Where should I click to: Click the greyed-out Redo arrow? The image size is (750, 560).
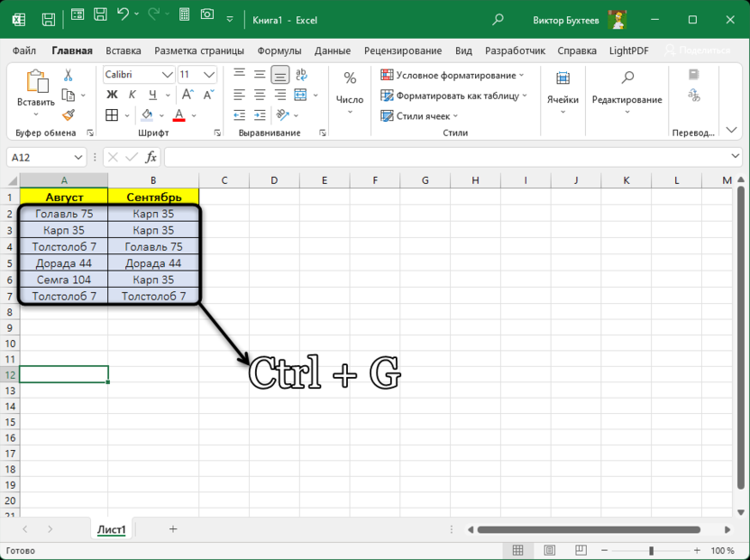coord(153,14)
